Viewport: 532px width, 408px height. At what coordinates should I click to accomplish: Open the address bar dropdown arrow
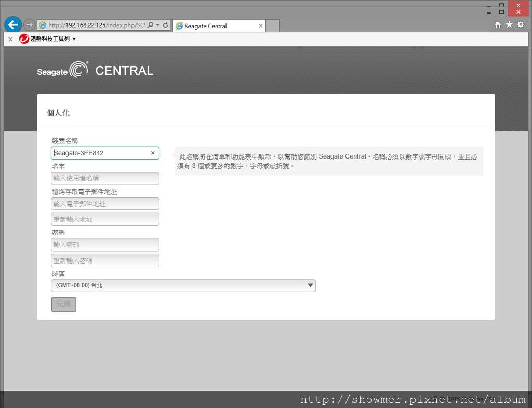[x=158, y=25]
